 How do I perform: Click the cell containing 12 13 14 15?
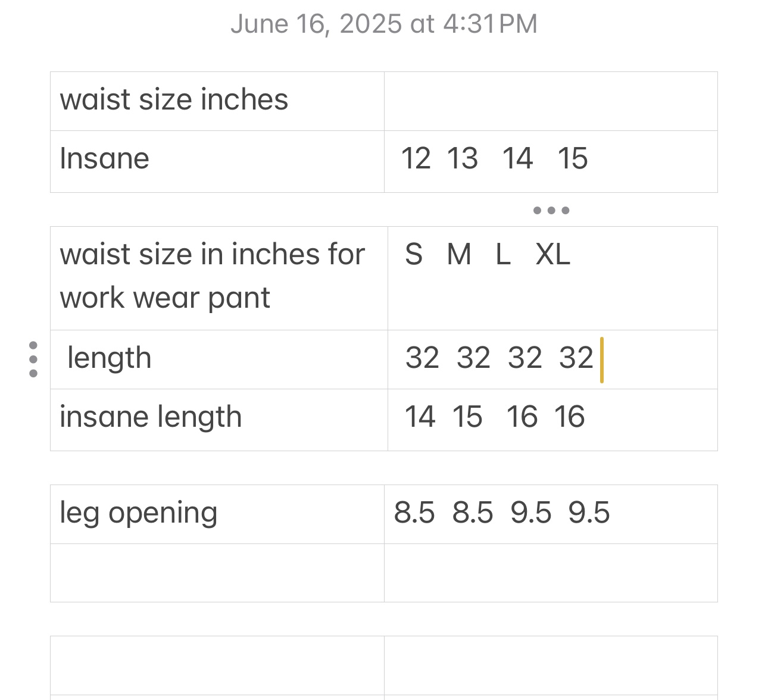click(551, 161)
